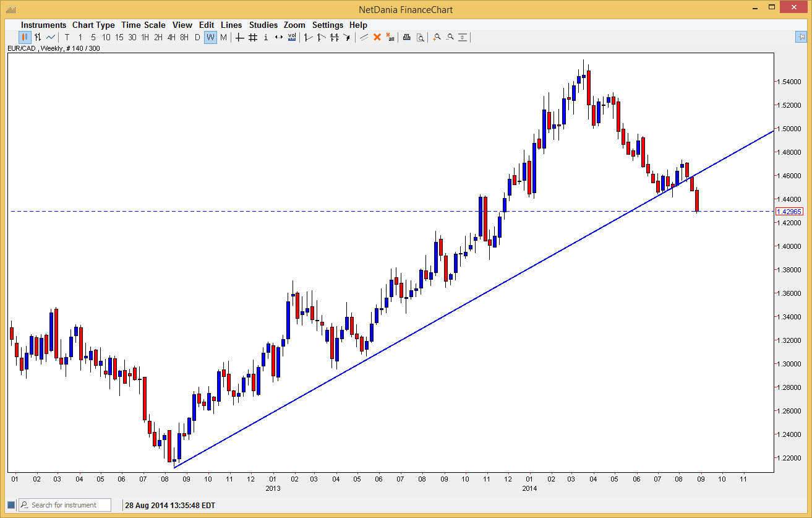The height and width of the screenshot is (518, 812).
Task: Open the volume indicator icon
Action: [x=291, y=37]
